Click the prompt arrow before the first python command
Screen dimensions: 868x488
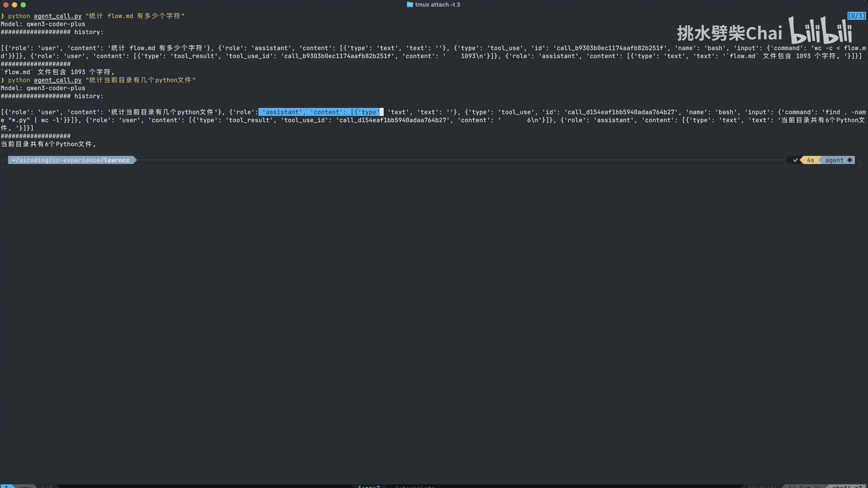coord(3,16)
